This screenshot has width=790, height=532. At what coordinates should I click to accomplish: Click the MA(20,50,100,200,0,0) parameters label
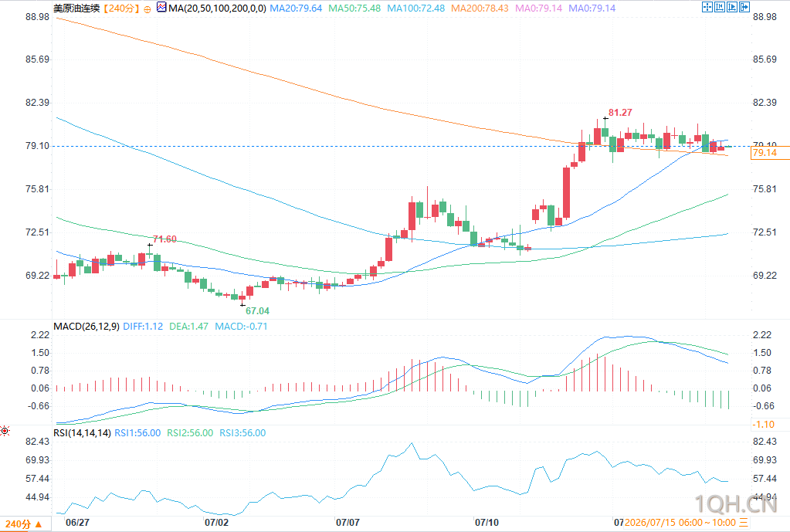pyautogui.click(x=218, y=8)
